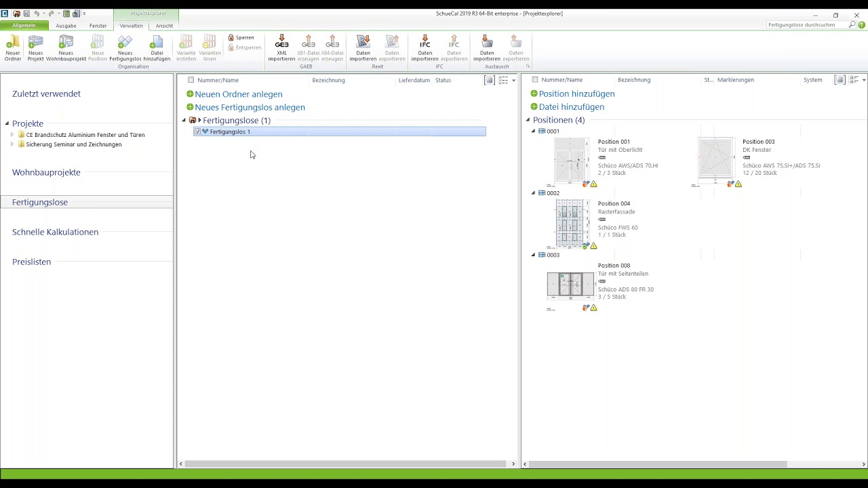The image size is (868, 488).
Task: Click the SchueCal application logo icon
Action: pos(5,14)
